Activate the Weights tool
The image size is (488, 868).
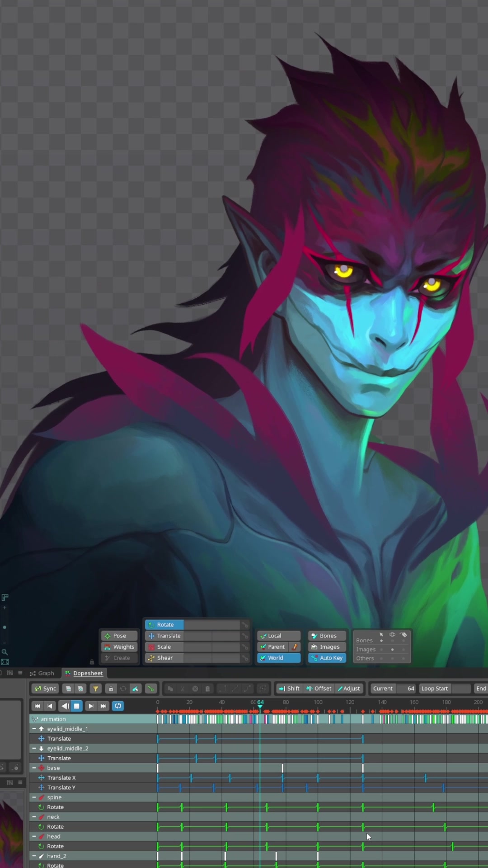point(119,647)
